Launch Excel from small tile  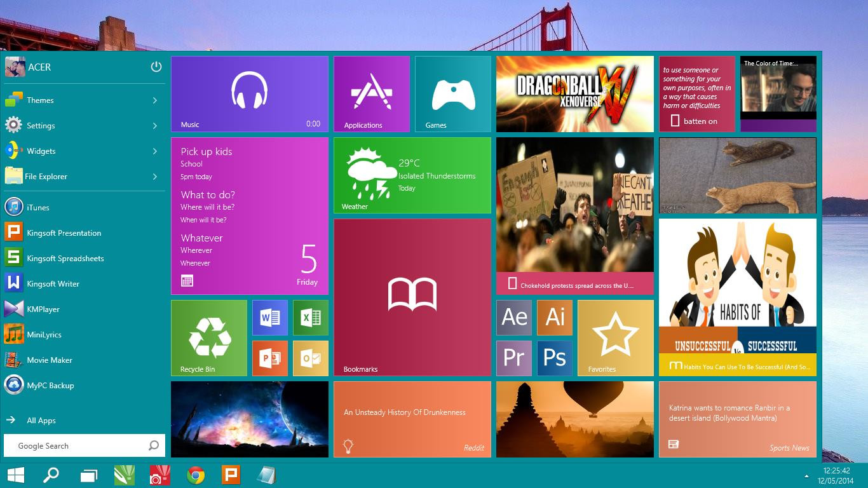[x=311, y=318]
